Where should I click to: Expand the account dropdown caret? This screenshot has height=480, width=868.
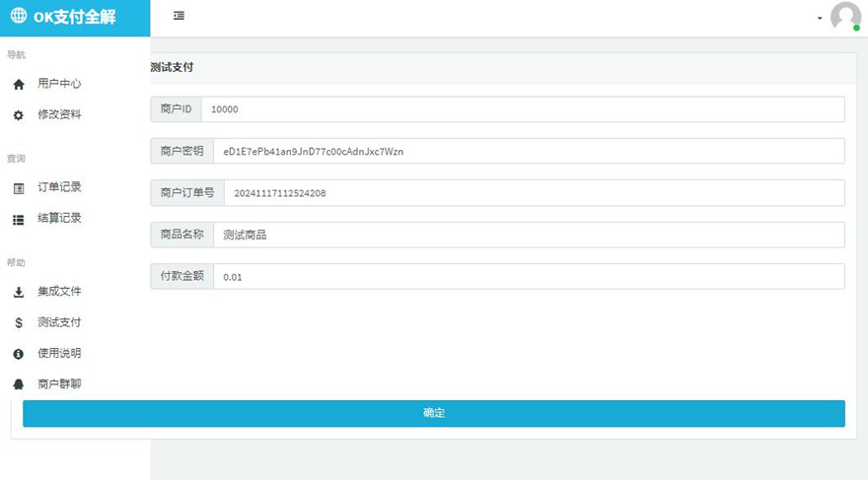[820, 19]
